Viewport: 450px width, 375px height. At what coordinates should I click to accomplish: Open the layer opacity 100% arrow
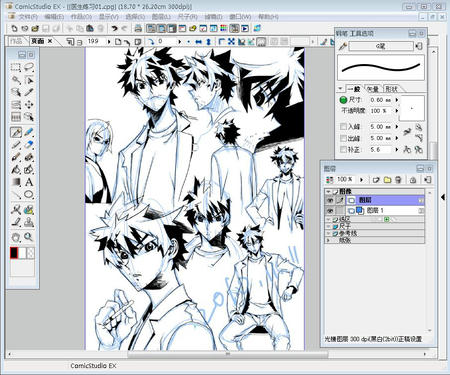click(362, 180)
